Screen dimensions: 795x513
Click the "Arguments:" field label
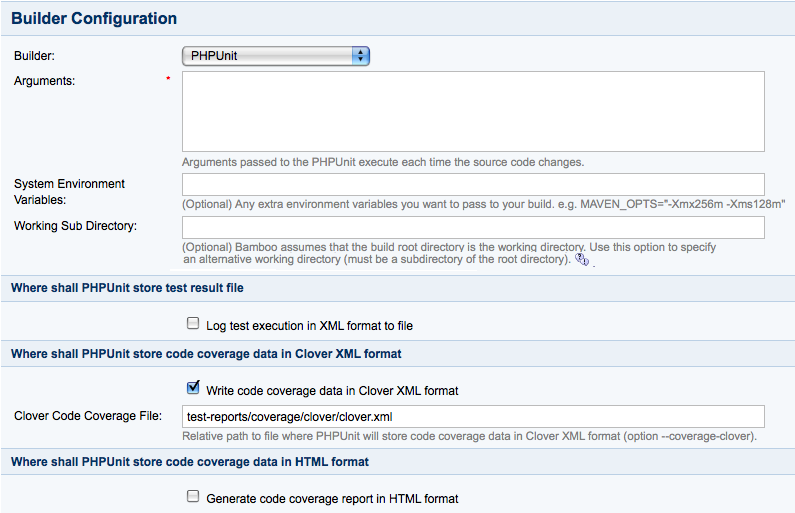[x=45, y=81]
